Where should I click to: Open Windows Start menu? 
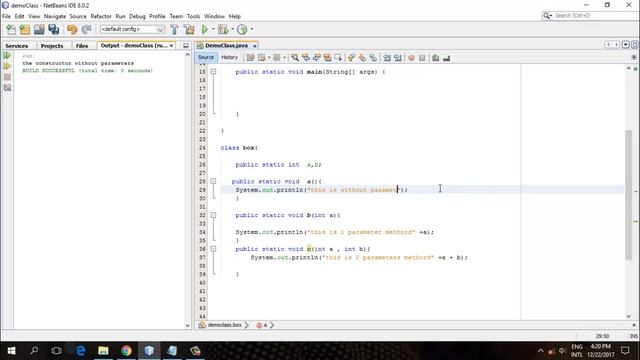pos(11,351)
